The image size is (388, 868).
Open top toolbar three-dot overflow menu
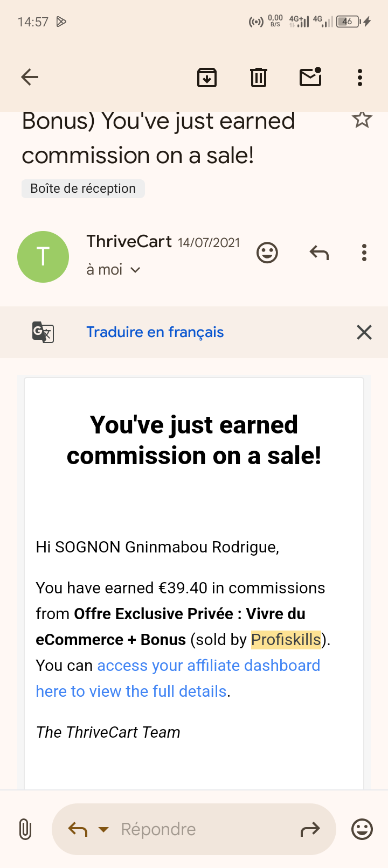click(360, 78)
